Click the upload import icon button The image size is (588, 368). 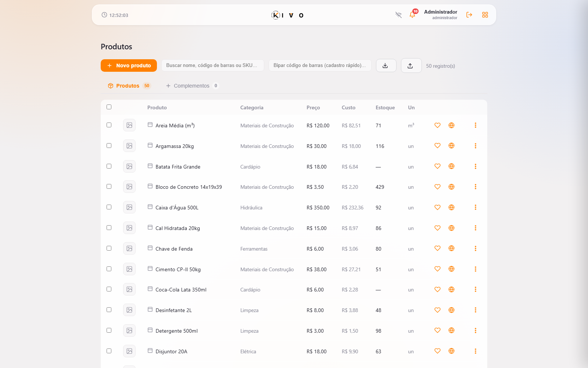(x=411, y=66)
